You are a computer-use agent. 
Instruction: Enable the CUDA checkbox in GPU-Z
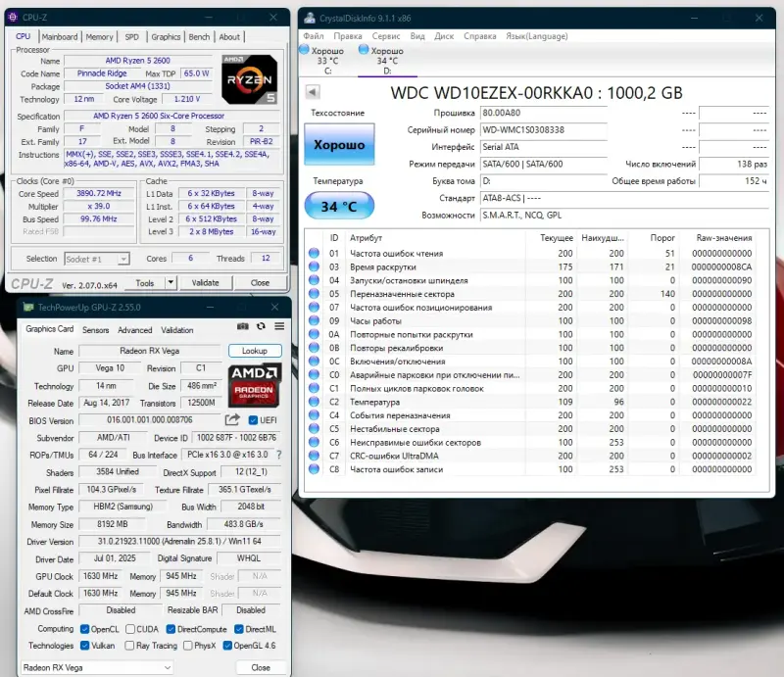131,628
